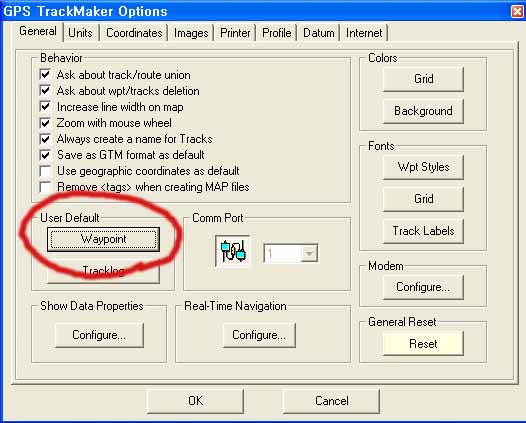The width and height of the screenshot is (526, 423).
Task: Toggle Zoom with mouse wheel checkbox
Action: click(45, 123)
